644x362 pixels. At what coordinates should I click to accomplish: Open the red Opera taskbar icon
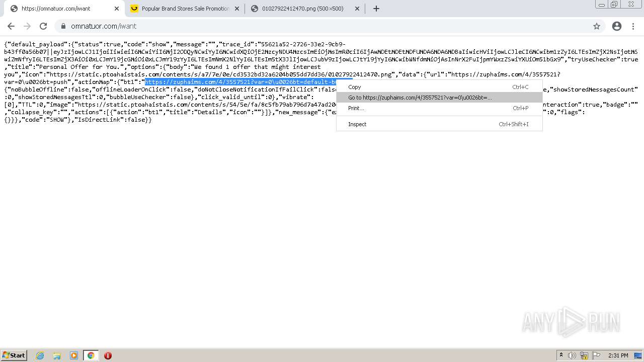(108, 355)
